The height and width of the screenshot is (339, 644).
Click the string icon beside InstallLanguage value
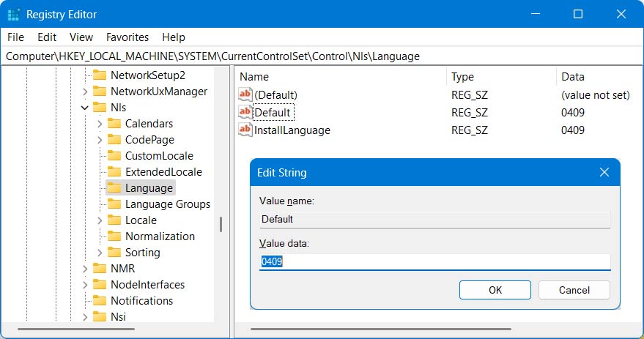(245, 130)
